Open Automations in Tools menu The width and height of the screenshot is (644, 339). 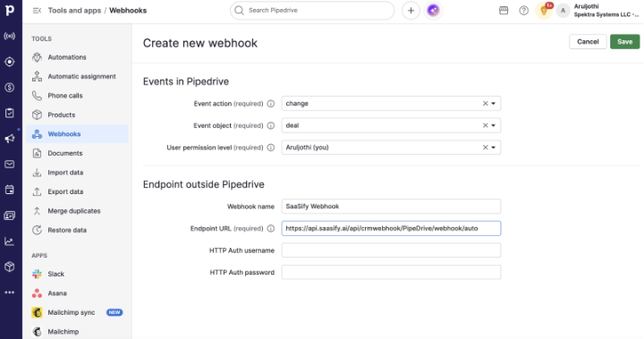(77, 57)
